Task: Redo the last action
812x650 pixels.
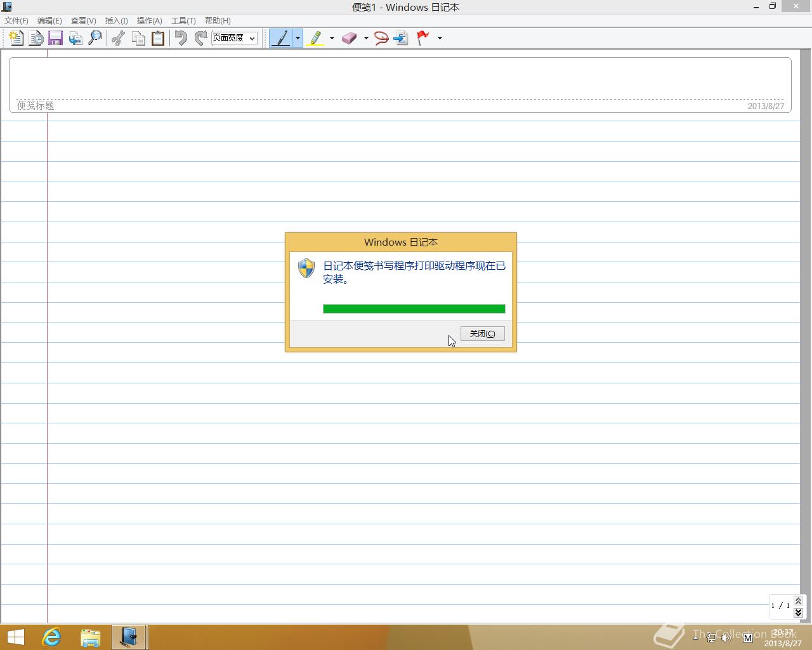Action: (201, 38)
